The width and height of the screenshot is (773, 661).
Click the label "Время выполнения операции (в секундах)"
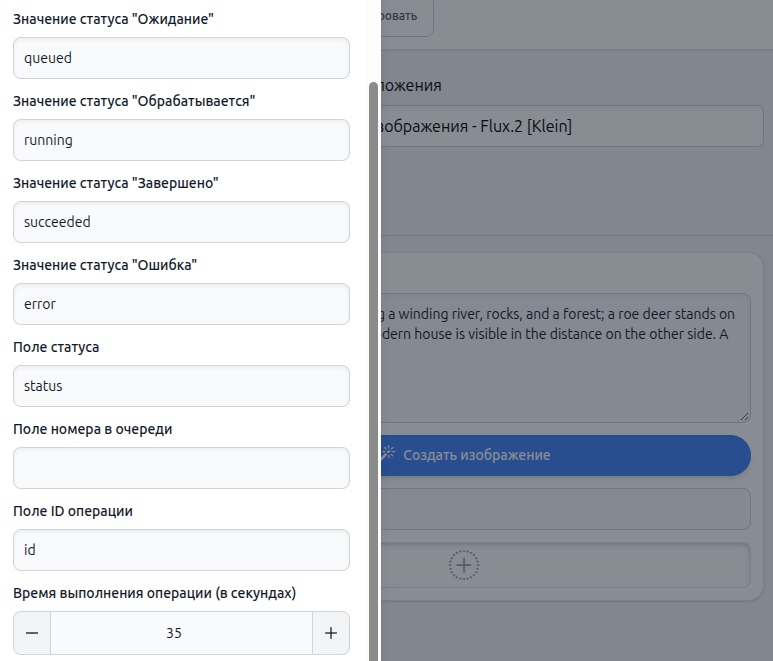tap(154, 593)
